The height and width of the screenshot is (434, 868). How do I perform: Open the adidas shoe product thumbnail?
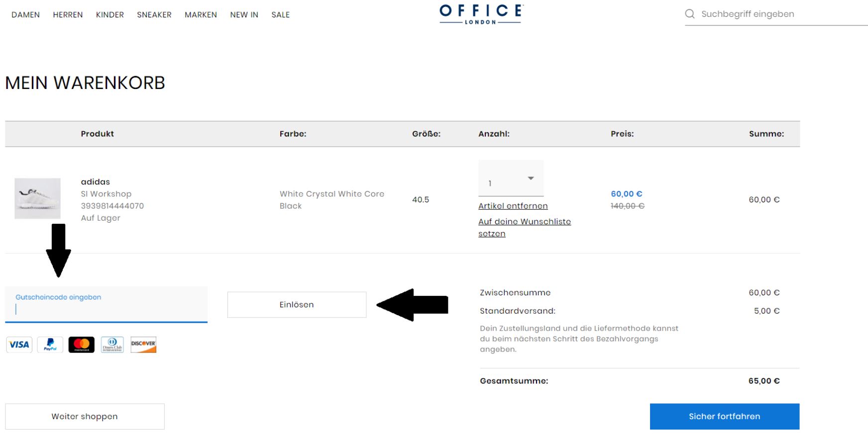[x=37, y=198]
